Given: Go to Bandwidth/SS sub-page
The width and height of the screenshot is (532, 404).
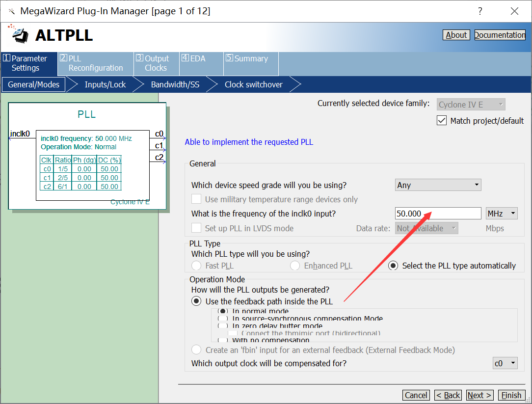Looking at the screenshot, I should coord(175,84).
